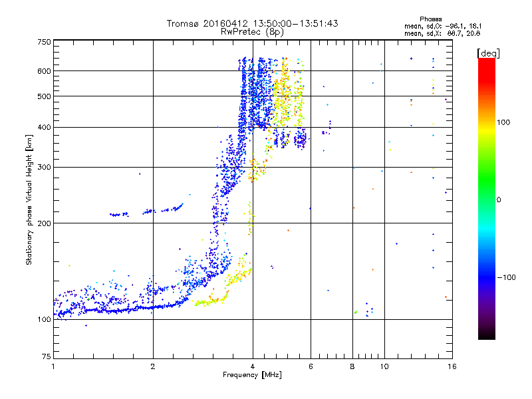Click colorbar tick label '100'

[x=503, y=122]
